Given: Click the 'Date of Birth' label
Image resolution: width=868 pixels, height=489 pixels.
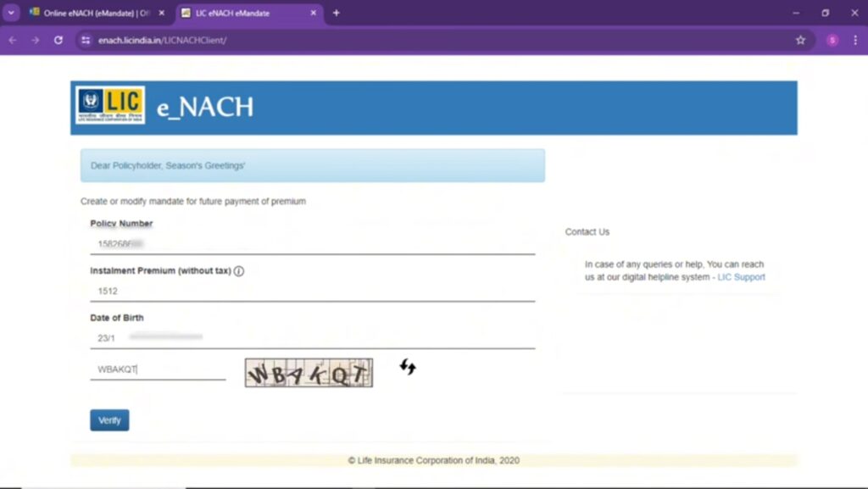Looking at the screenshot, I should click(117, 318).
